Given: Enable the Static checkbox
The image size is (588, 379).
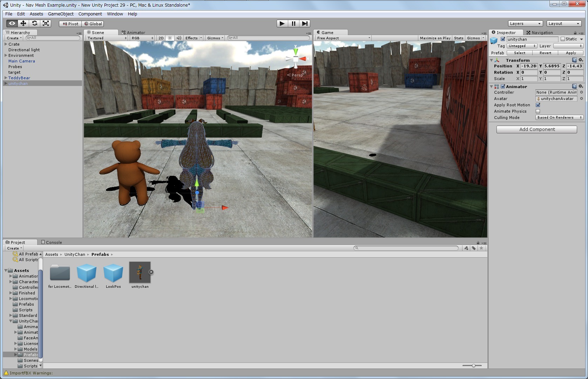Looking at the screenshot, I should 563,39.
